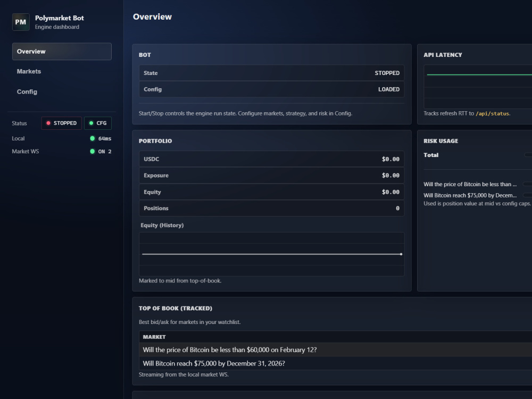The width and height of the screenshot is (532, 399).
Task: Select the State row showing STOPPED
Action: click(x=271, y=73)
